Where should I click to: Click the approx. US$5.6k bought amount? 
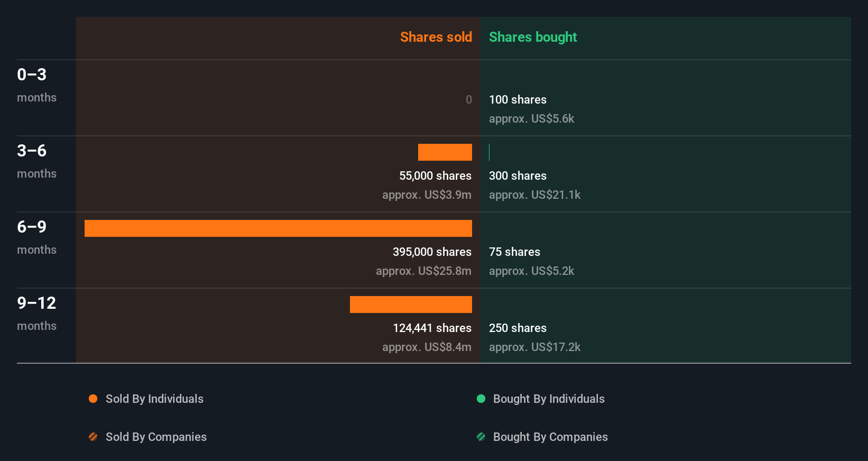coord(531,118)
